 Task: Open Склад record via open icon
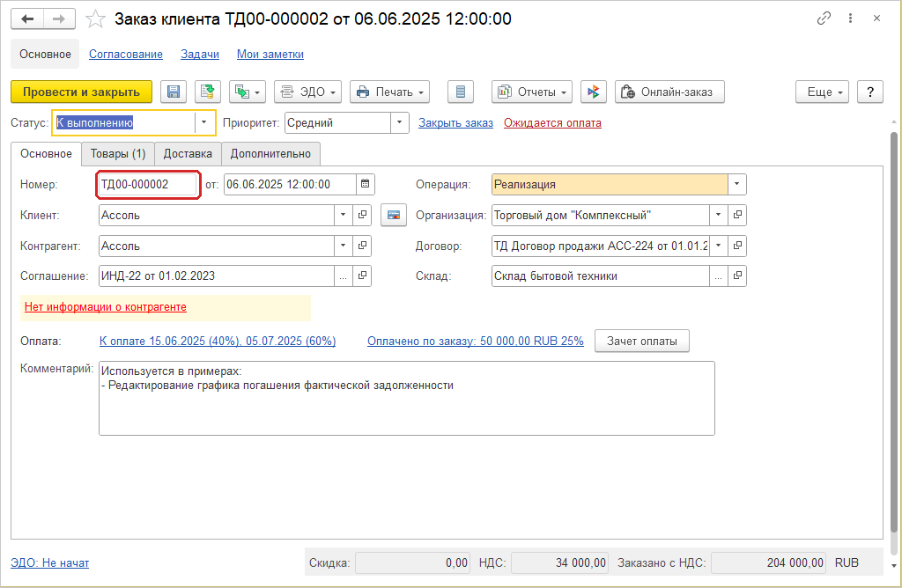(x=737, y=276)
